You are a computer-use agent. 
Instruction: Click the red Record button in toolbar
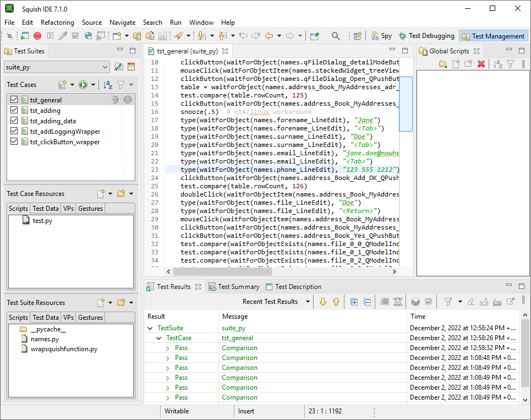point(37,36)
